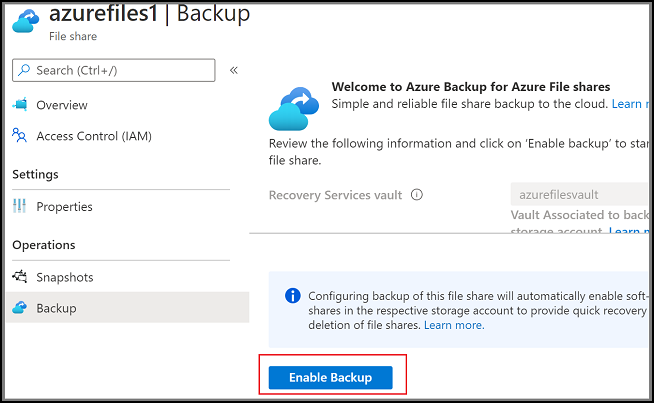Viewport: 654px width, 403px height.
Task: Click the Recovery Services vault info icon
Action: pyautogui.click(x=417, y=194)
